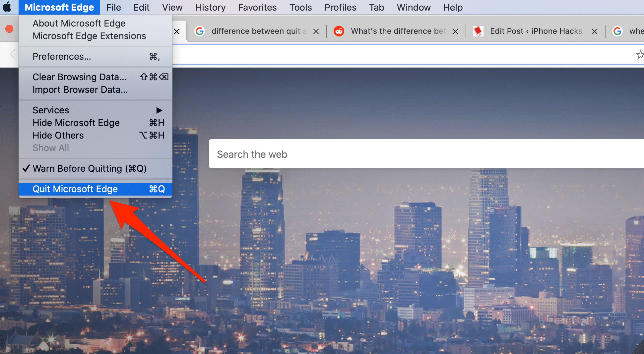Select About Microsoft Edge
644x354 pixels.
tap(79, 23)
